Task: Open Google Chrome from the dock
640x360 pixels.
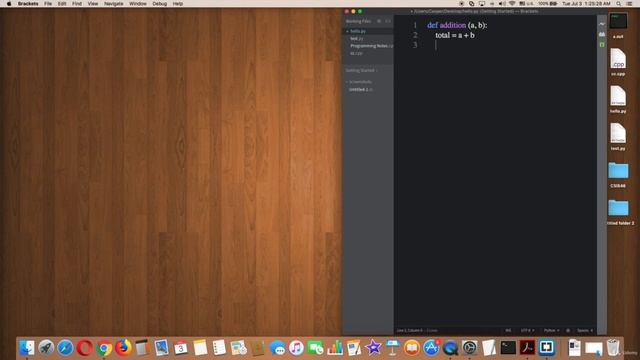Action: click(104, 348)
